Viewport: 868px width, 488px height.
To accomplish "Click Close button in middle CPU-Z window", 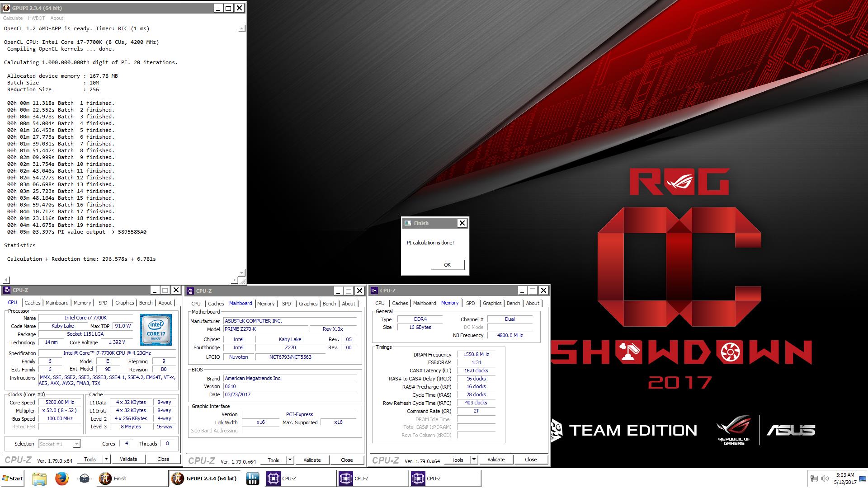I will pos(347,460).
